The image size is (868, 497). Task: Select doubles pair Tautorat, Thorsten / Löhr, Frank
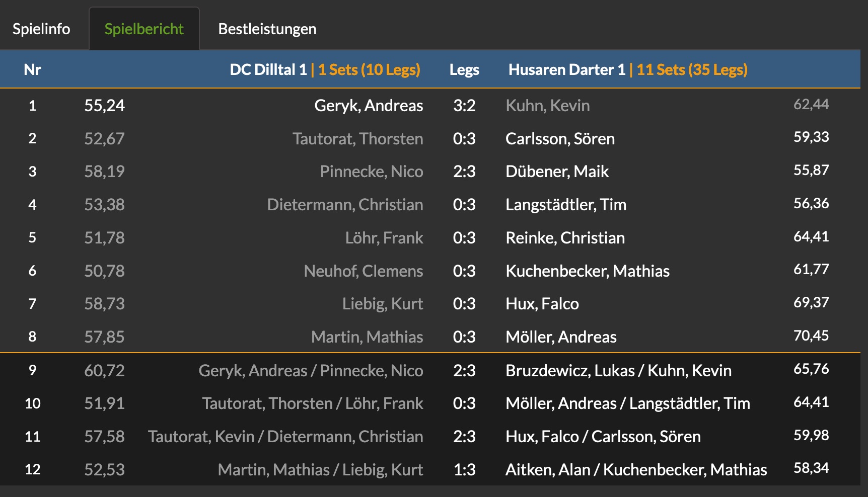point(313,403)
